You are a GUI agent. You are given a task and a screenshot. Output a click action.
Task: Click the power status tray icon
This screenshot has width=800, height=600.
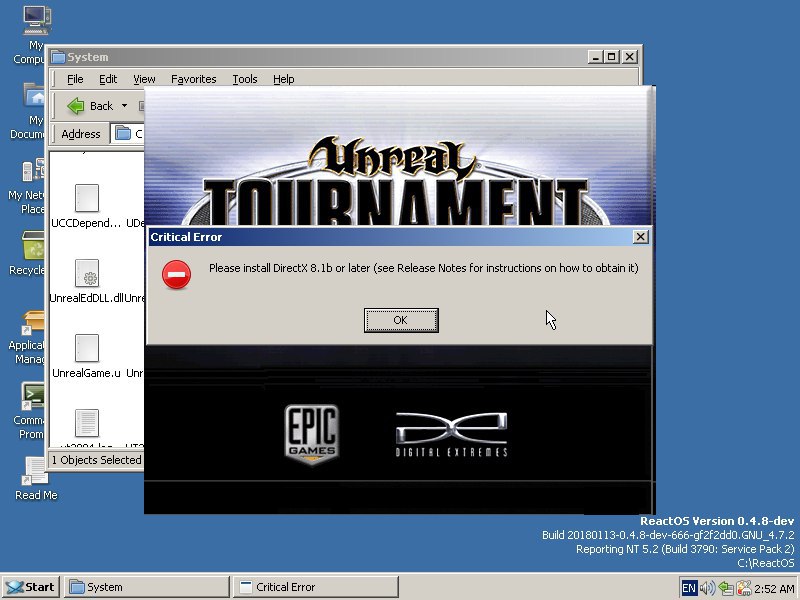(744, 588)
